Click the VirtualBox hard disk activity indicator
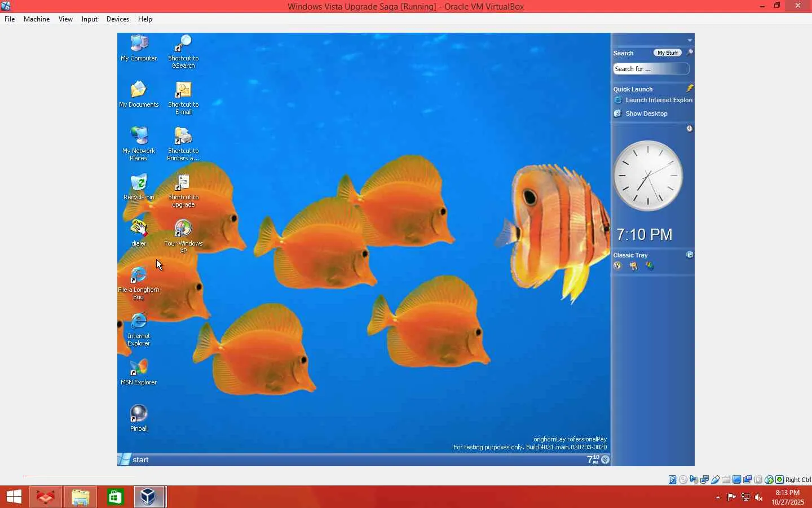The image size is (812, 508). click(673, 480)
